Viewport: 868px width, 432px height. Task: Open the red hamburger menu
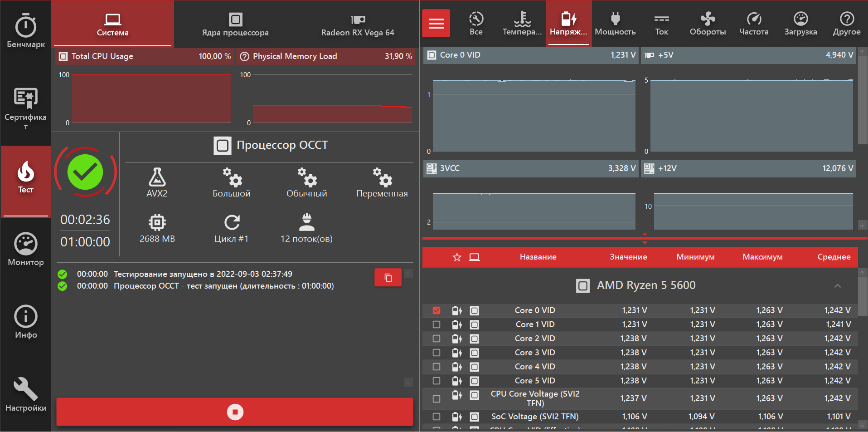[436, 23]
